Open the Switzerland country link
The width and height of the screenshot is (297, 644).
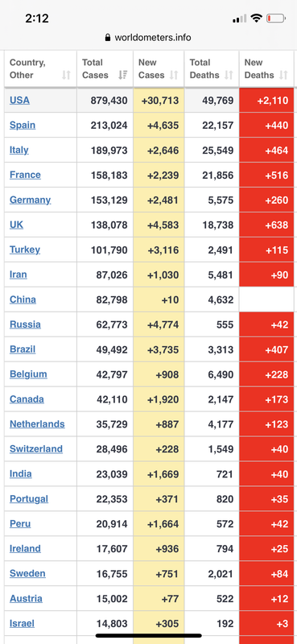pyautogui.click(x=36, y=449)
